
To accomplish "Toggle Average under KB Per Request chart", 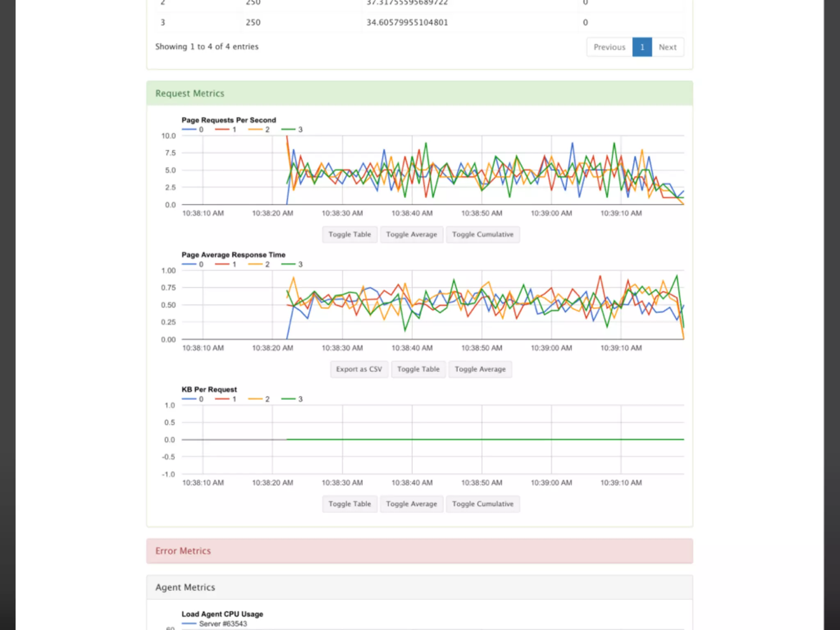I will pos(411,504).
